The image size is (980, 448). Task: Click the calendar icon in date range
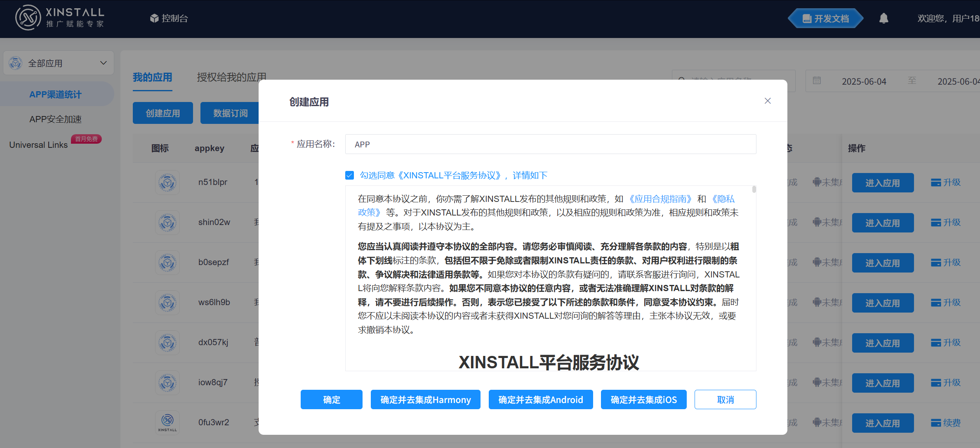click(x=817, y=81)
